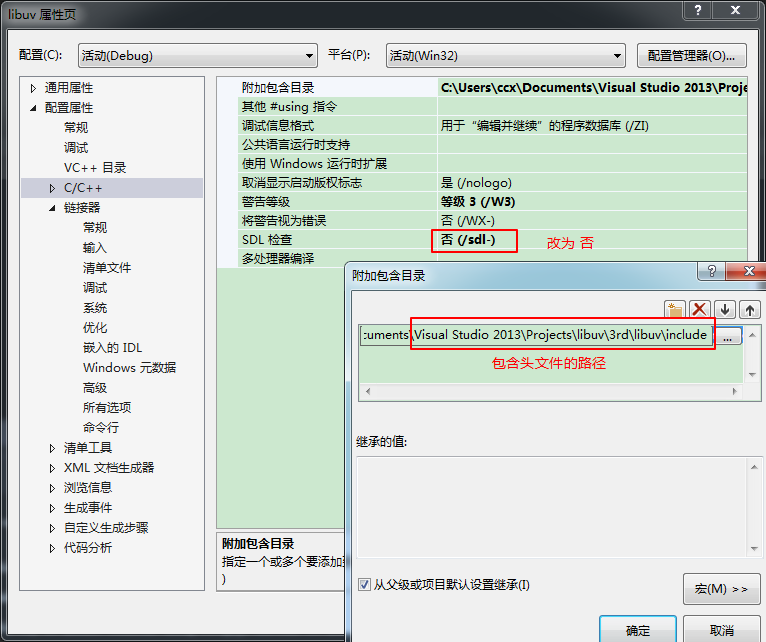Select VC++ 目录 in the property tree

coord(95,168)
